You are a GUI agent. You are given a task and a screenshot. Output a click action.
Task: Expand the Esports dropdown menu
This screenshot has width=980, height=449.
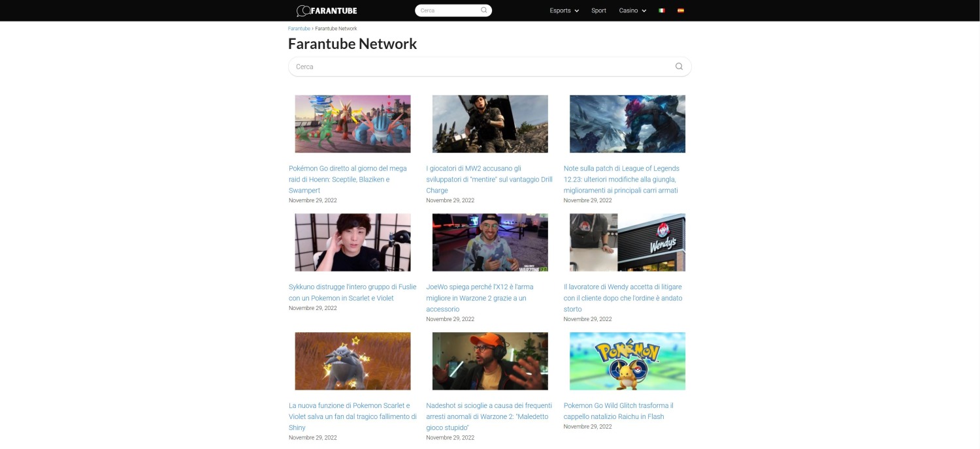(564, 10)
